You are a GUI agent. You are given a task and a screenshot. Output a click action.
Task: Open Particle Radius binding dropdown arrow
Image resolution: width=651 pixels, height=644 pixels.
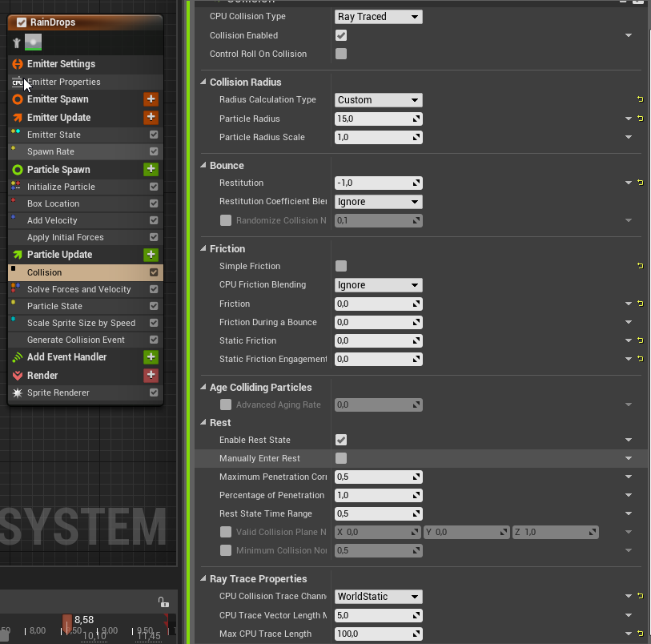(628, 119)
